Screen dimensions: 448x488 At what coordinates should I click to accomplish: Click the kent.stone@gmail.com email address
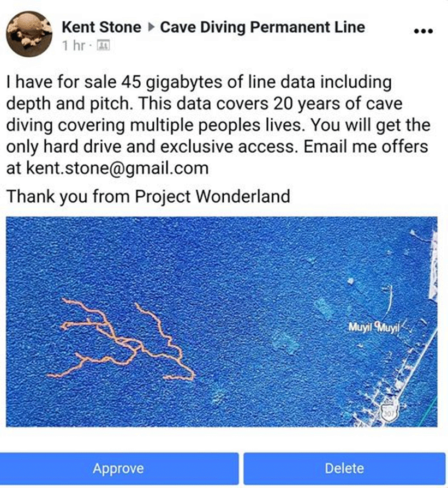(x=117, y=168)
